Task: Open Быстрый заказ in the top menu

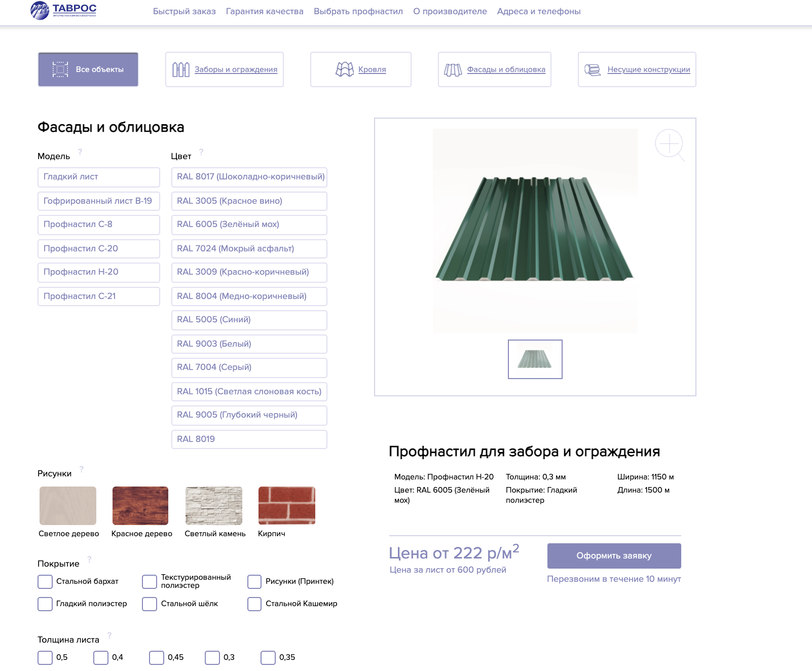Action: click(184, 11)
